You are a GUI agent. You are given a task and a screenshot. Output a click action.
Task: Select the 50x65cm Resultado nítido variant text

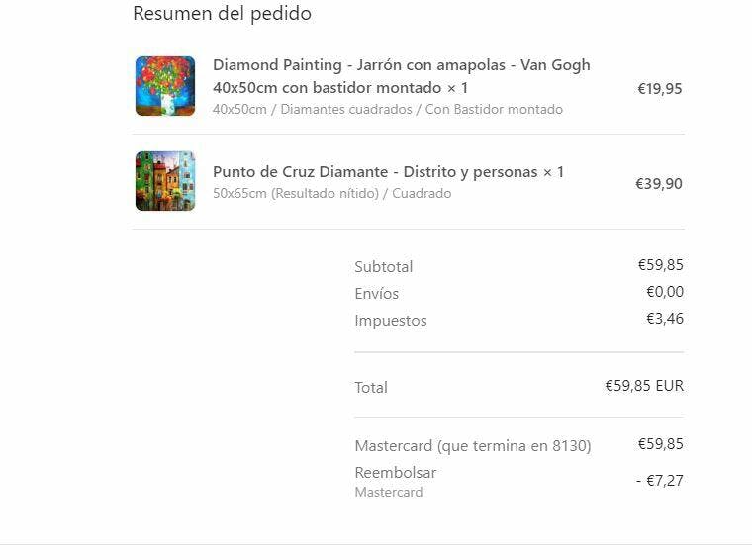pos(331,193)
